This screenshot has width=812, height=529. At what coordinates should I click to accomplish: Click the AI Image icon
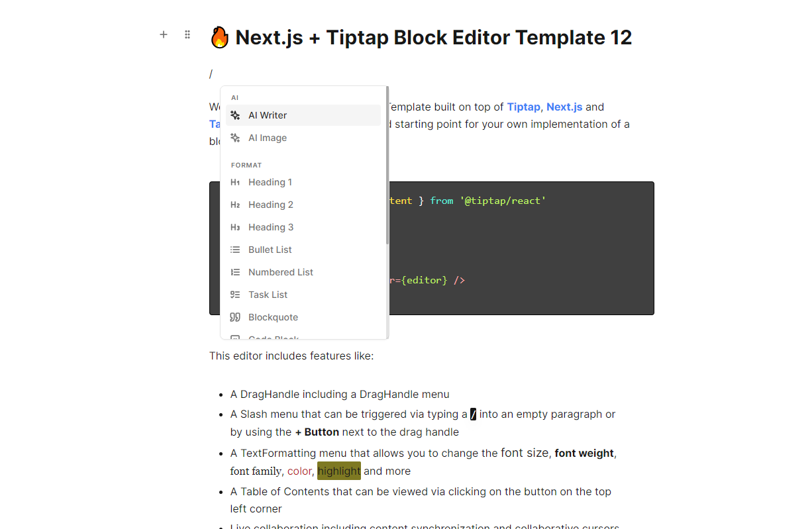pyautogui.click(x=235, y=138)
